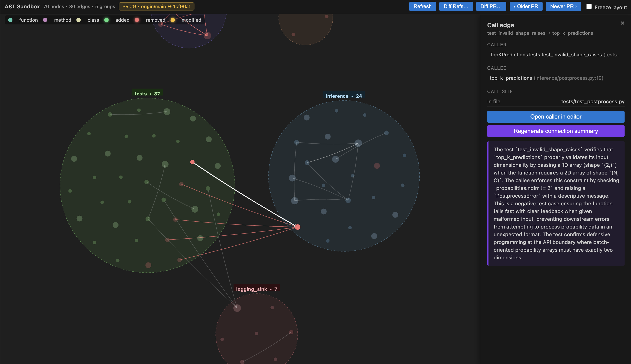Click the red callee node in inference
631x364 pixels.
click(x=297, y=227)
